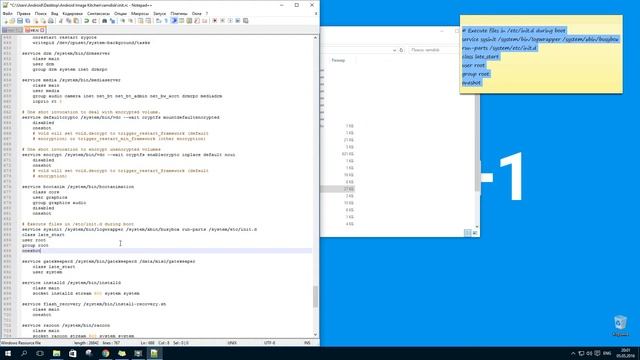Expand Explorer address bar history dropdown
Image resolution: width=640 pixels, height=360 pixels.
pos(394,50)
